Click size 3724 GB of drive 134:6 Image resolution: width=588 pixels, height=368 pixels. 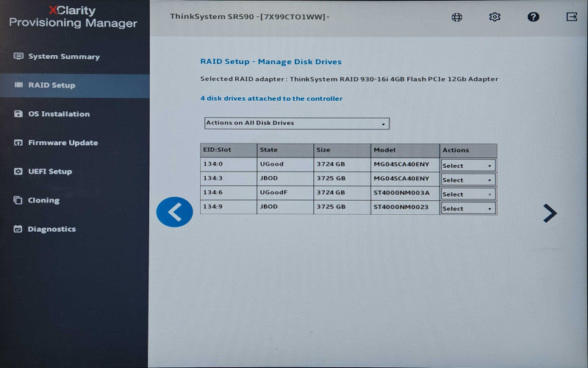coord(342,193)
